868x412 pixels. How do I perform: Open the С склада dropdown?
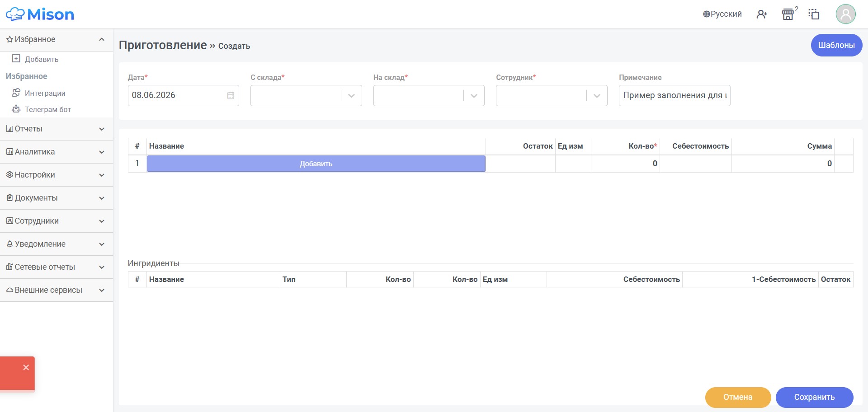coord(306,96)
